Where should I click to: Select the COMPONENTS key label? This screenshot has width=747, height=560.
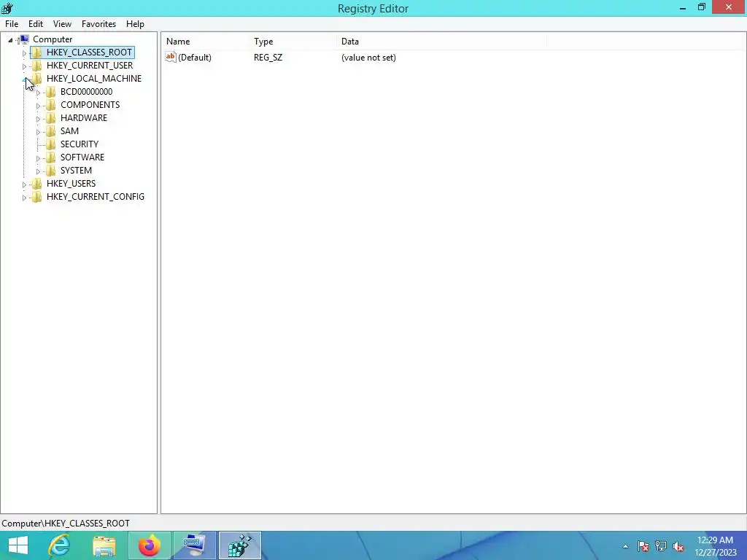point(90,105)
